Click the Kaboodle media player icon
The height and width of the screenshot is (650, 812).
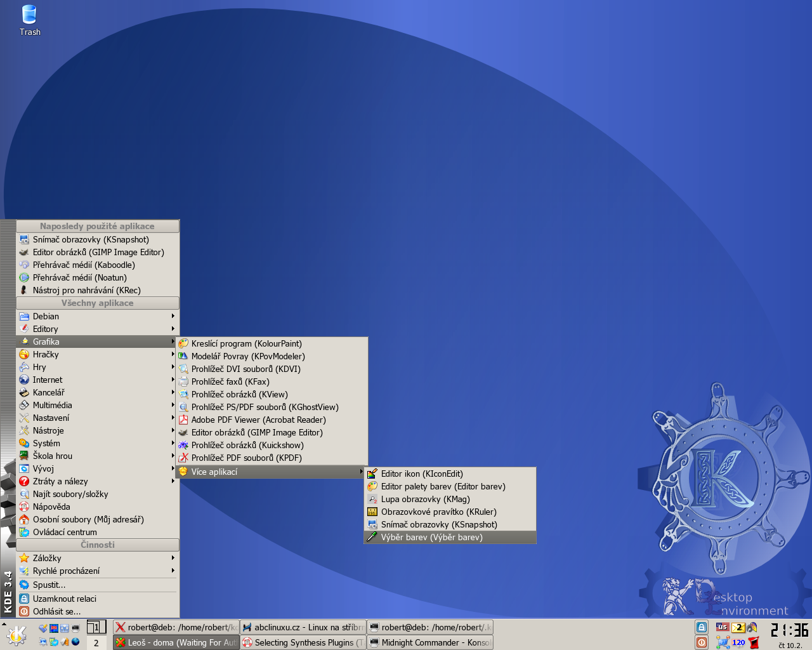coord(24,265)
